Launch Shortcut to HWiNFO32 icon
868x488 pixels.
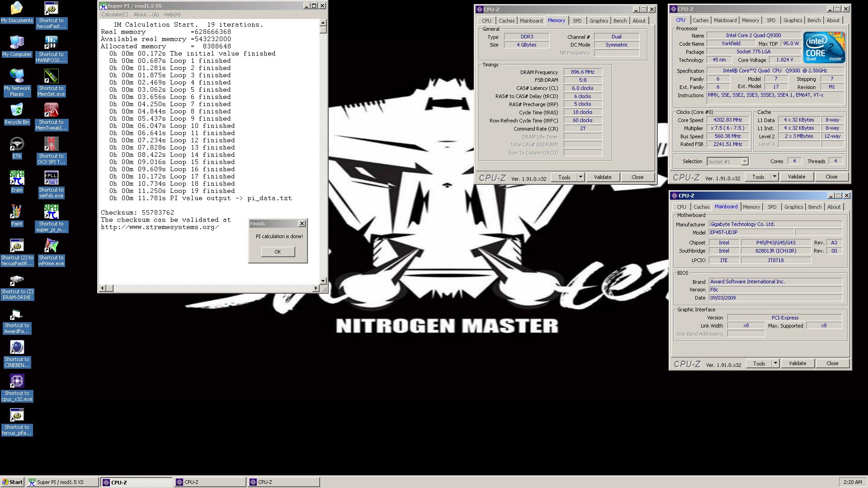click(x=51, y=49)
